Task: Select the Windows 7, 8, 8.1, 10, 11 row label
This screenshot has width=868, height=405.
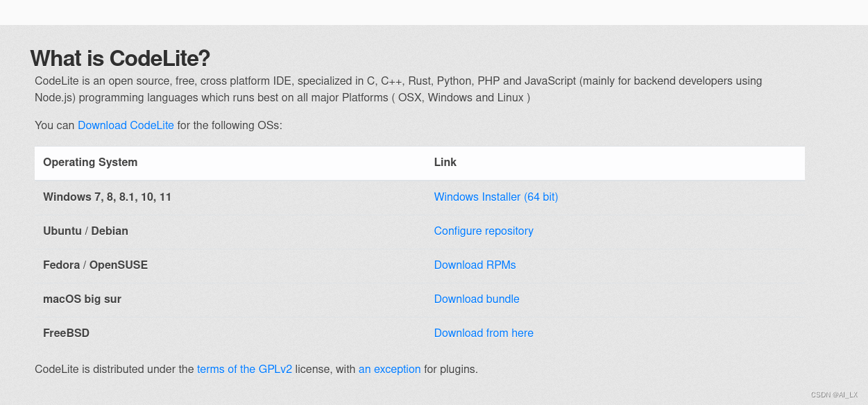Action: click(x=107, y=197)
